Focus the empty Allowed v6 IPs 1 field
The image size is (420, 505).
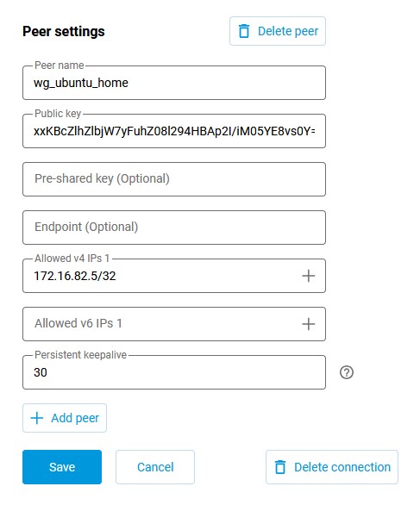(161, 324)
